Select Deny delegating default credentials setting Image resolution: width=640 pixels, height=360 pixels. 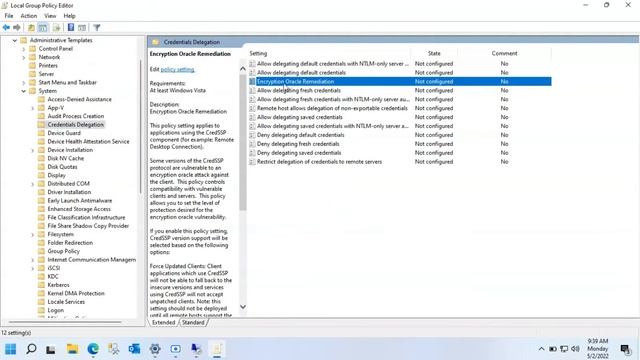coord(300,135)
